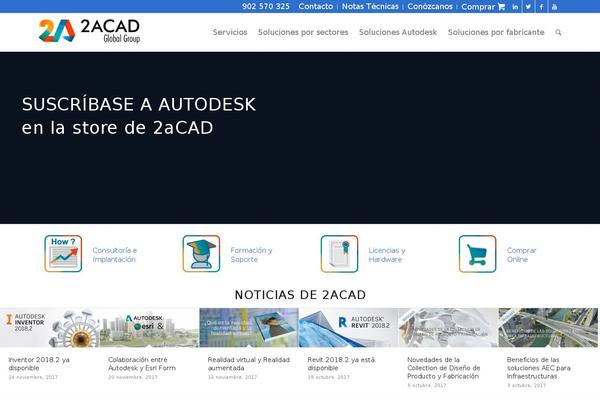Open the LinkedIn social icon

pyautogui.click(x=515, y=7)
